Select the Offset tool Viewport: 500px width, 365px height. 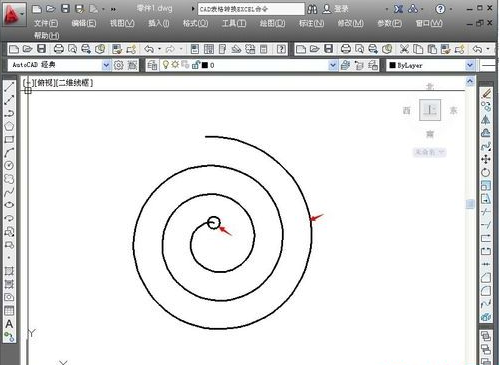[x=486, y=133]
